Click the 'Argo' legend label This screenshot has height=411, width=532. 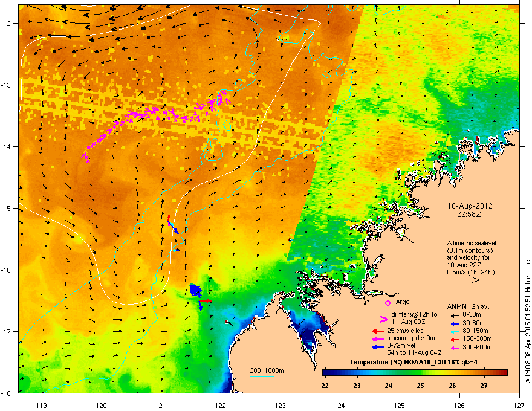403,302
